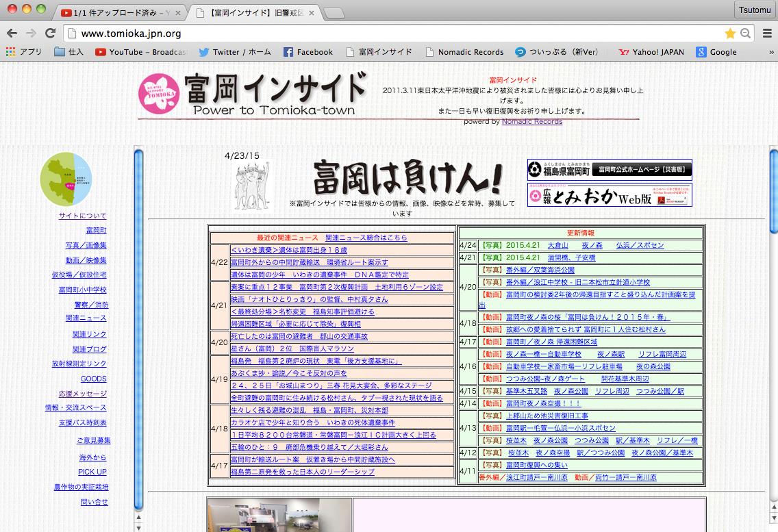Click the video thumbnail at page bottom

pyautogui.click(x=279, y=515)
